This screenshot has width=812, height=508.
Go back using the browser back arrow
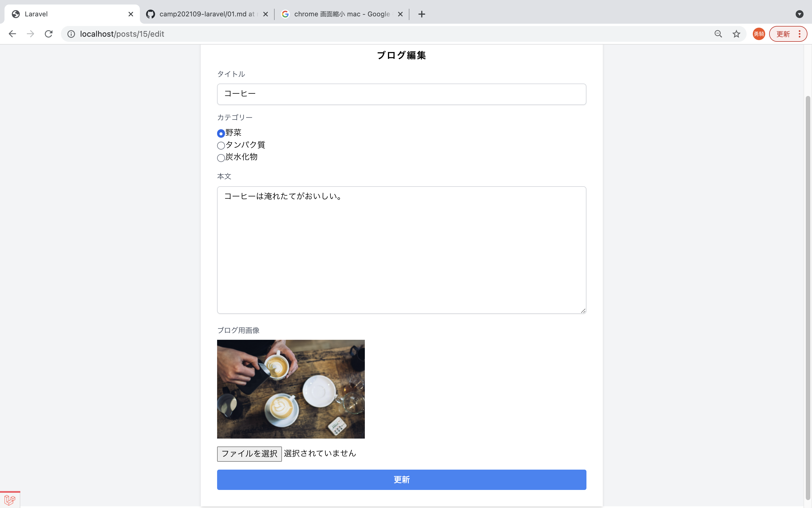pyautogui.click(x=12, y=34)
